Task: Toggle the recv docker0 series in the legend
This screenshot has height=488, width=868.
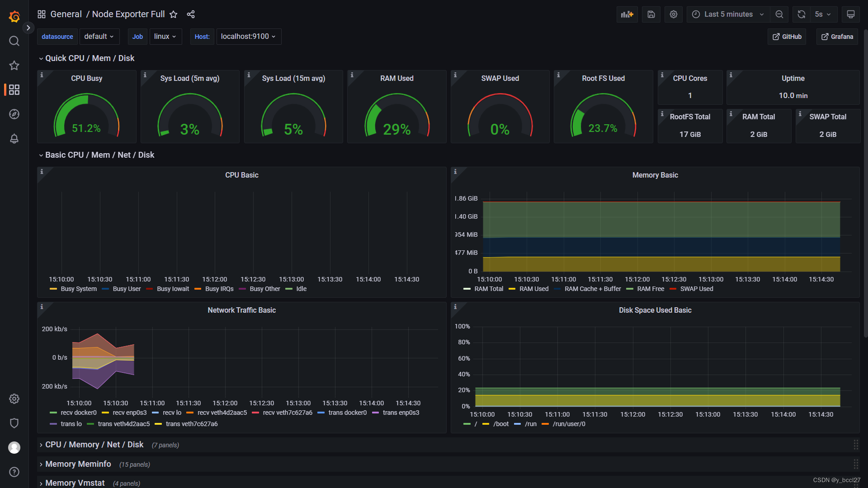Action: click(78, 413)
